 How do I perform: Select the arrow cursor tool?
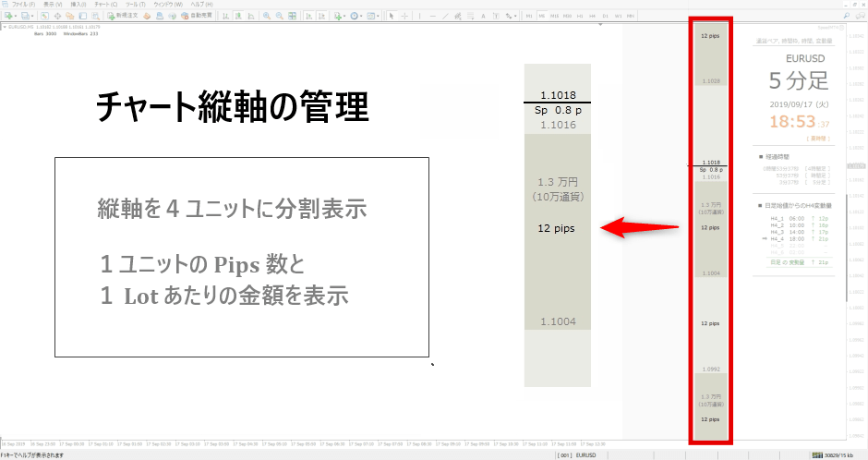[x=392, y=16]
